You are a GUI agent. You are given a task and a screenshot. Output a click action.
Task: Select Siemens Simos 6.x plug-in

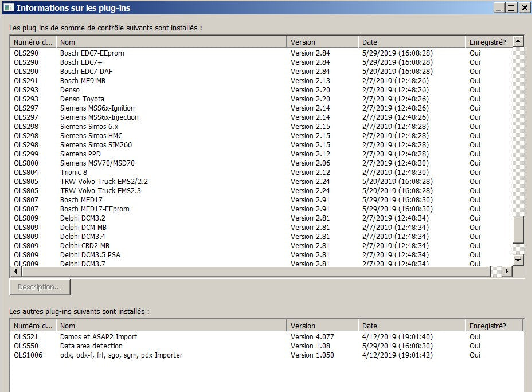261,127
